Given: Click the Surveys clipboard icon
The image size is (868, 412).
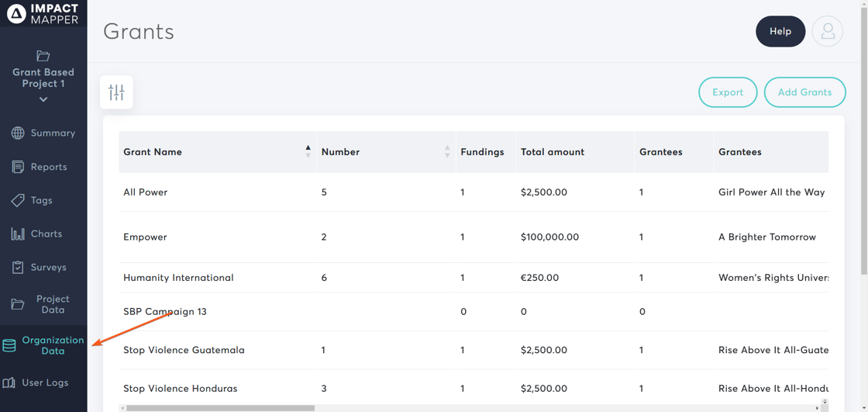Looking at the screenshot, I should pyautogui.click(x=18, y=268).
